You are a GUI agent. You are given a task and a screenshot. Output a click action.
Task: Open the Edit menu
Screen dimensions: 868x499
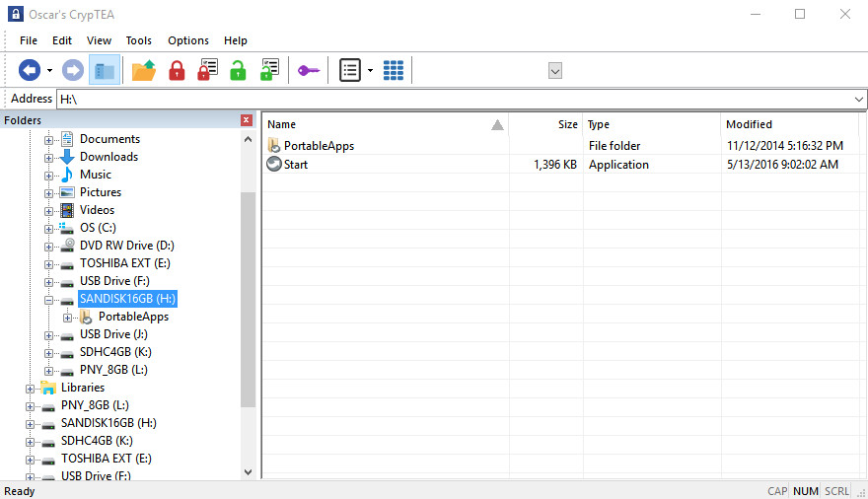point(62,40)
